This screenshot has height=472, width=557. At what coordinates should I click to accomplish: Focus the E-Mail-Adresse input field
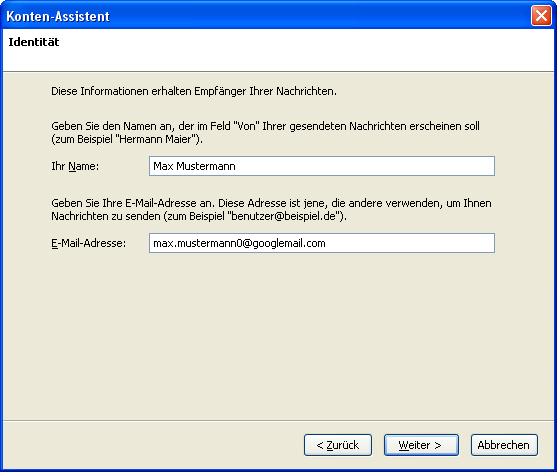click(322, 243)
